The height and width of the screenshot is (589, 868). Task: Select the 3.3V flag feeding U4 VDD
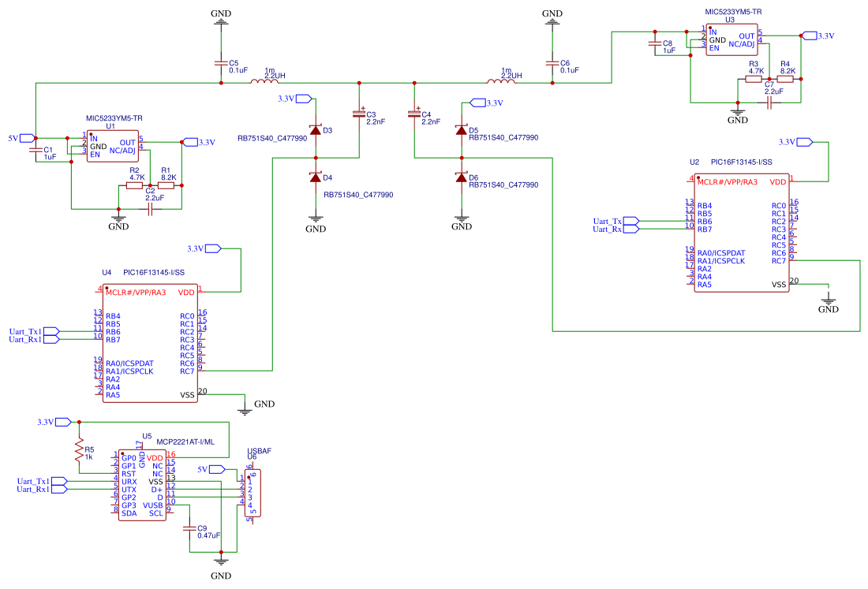pos(213,249)
